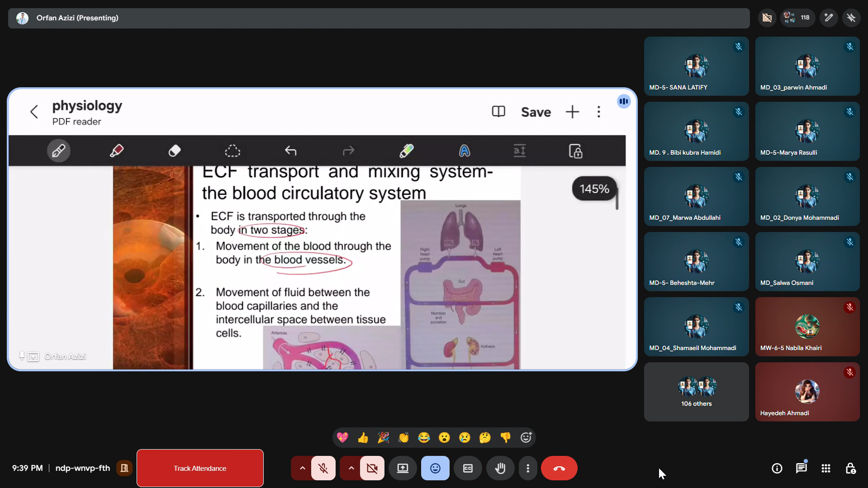Open the activities grid icon

[x=825, y=468]
